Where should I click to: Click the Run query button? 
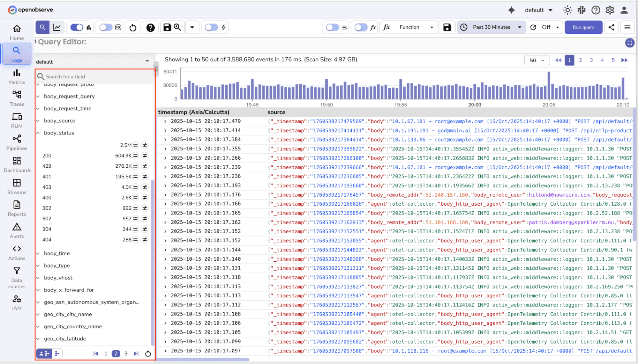pos(583,27)
